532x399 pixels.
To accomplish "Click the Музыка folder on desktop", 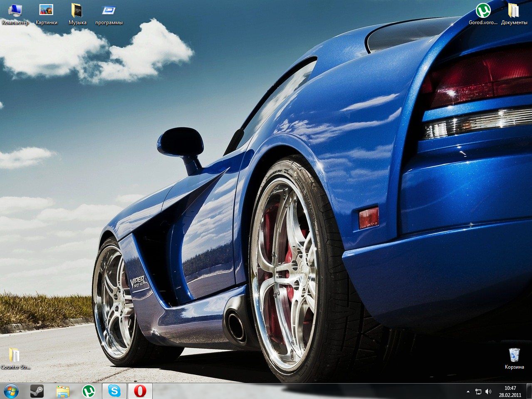I will coord(77,10).
